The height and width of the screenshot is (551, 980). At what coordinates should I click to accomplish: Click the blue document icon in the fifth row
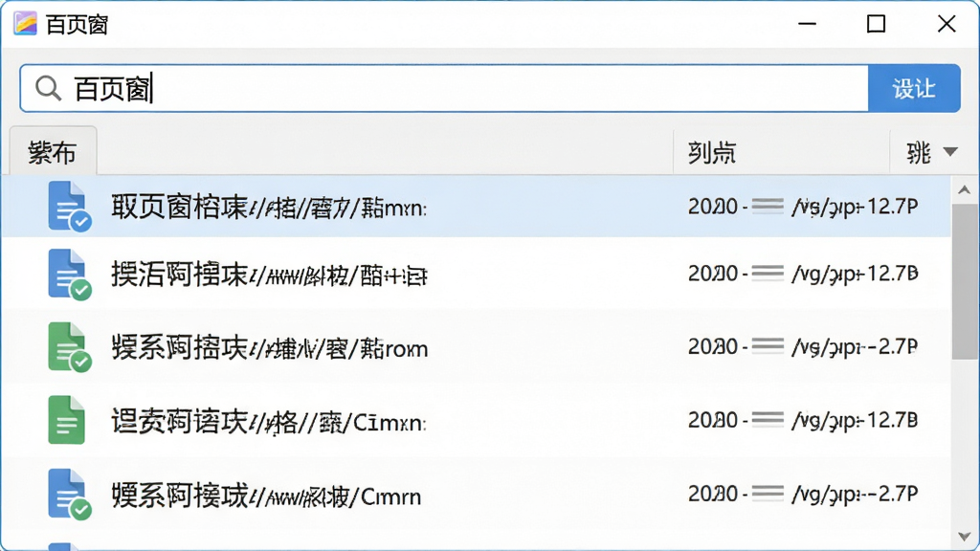tap(69, 495)
